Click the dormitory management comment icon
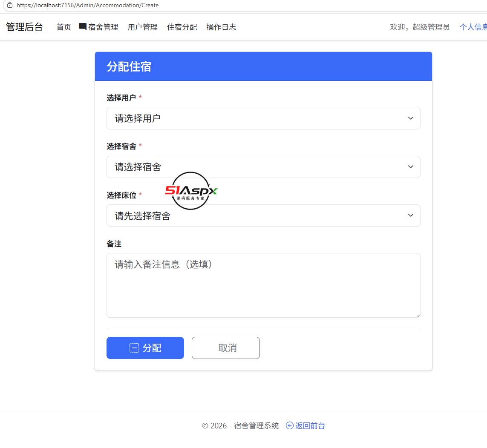Viewport: 487px width, 448px height. (82, 26)
